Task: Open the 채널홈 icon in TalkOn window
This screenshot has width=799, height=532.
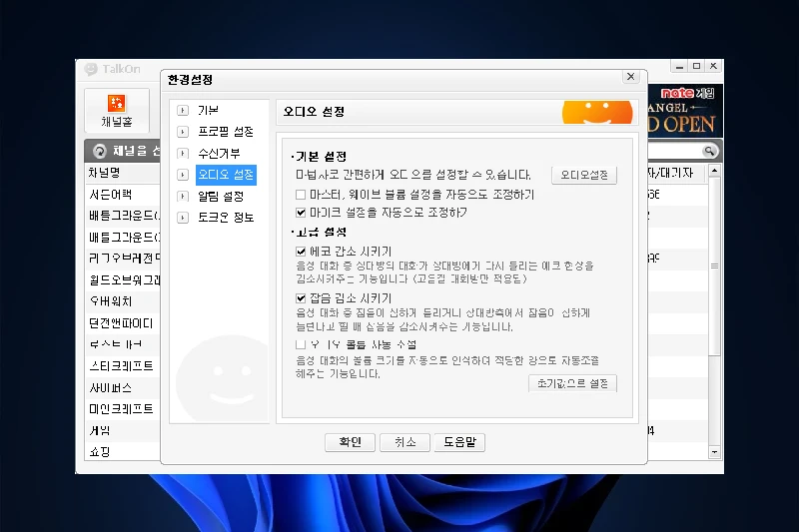Action: click(117, 110)
